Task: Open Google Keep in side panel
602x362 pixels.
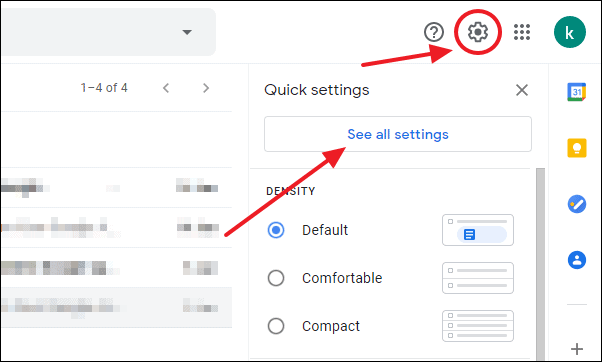Action: pos(577,148)
